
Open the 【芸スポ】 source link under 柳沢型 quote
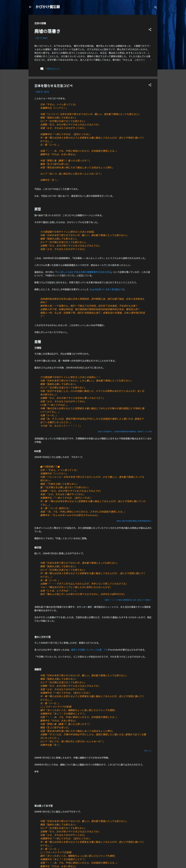(128, 600)
